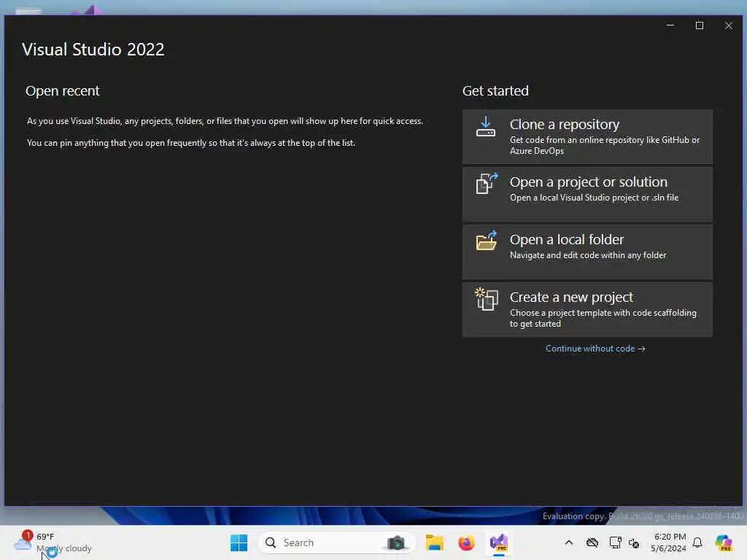Close the Visual Studio 2022 window

pyautogui.click(x=729, y=26)
